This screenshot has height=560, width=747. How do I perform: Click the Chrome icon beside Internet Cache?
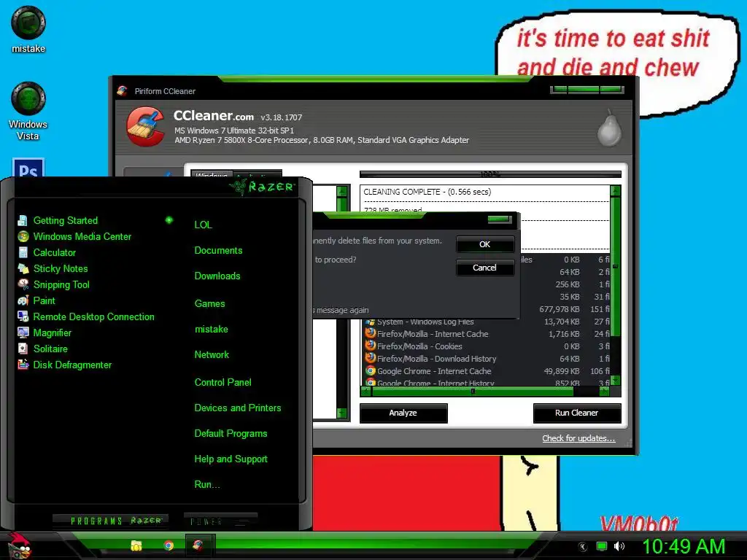point(370,370)
